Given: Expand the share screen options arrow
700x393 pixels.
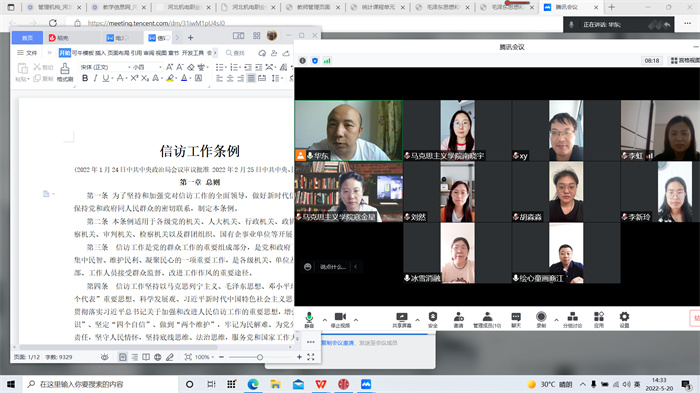Looking at the screenshot, I should coord(417,320).
